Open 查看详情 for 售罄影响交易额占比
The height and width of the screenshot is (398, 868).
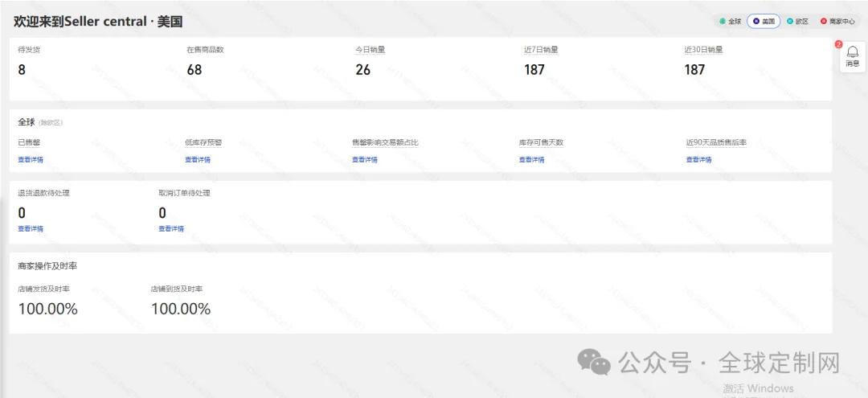click(365, 159)
